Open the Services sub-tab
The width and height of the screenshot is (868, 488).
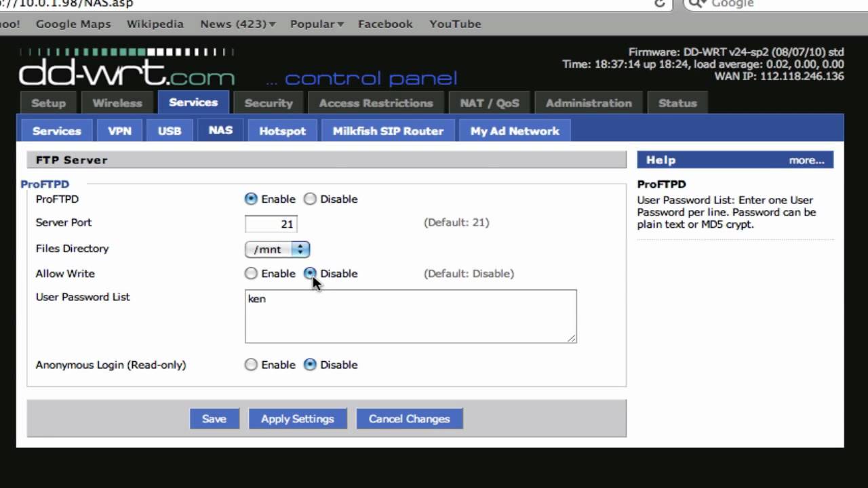tap(57, 131)
